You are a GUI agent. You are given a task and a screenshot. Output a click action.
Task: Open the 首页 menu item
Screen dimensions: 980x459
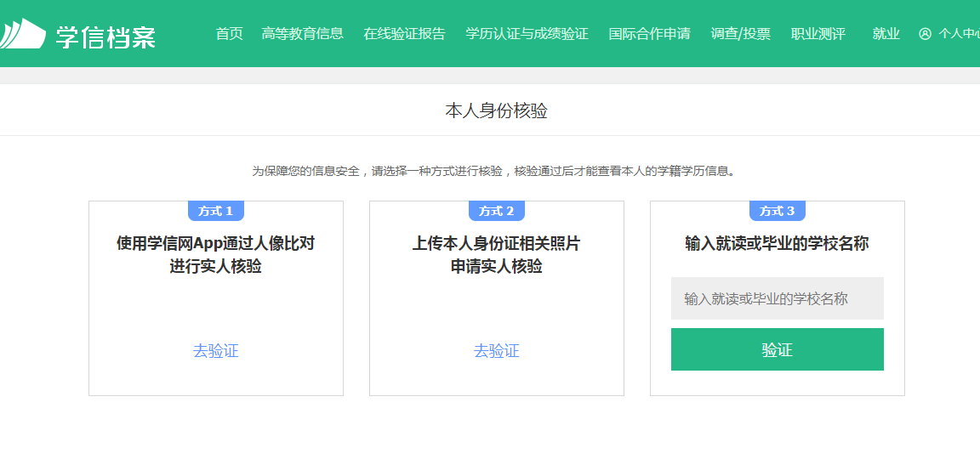[229, 34]
